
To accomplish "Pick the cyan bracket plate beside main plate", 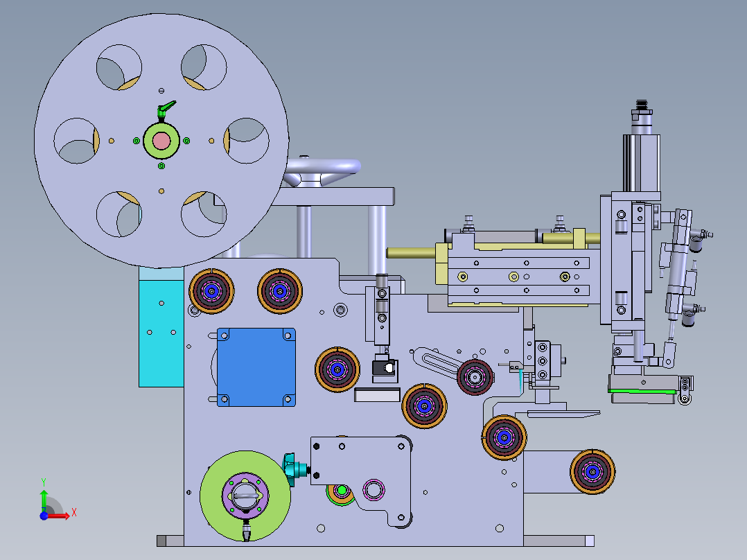I will [161, 333].
